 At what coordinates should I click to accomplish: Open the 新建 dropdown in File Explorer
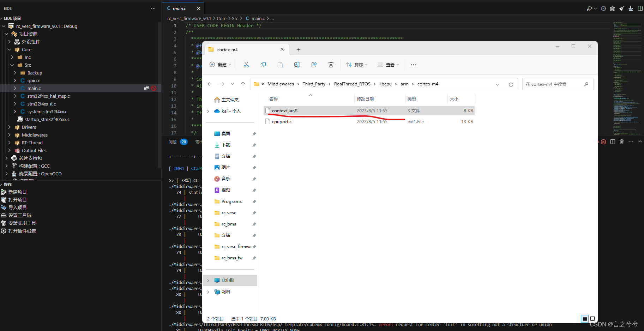(220, 65)
